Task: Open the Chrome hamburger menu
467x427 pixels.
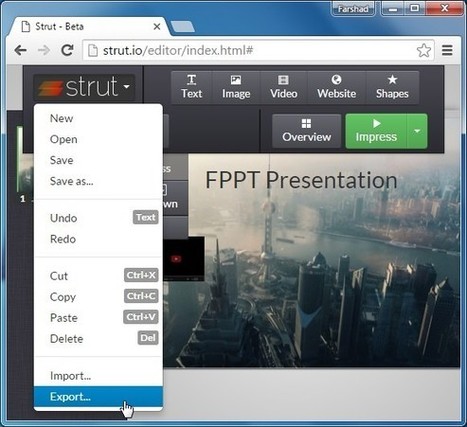Action: 447,51
